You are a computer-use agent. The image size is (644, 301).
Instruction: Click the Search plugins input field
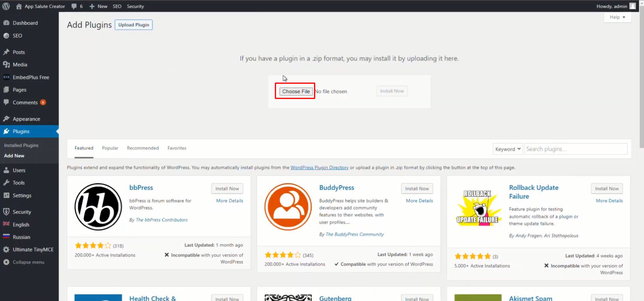(x=575, y=149)
